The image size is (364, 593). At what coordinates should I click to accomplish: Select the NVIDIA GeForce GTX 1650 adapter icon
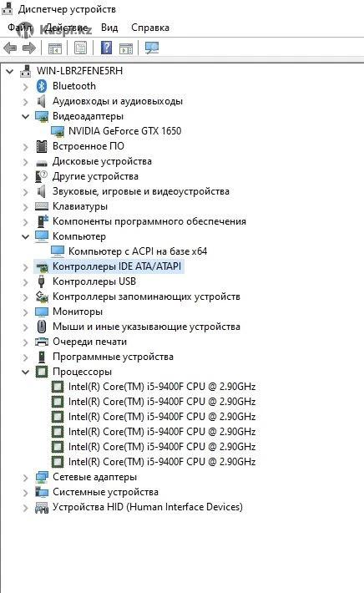point(58,131)
